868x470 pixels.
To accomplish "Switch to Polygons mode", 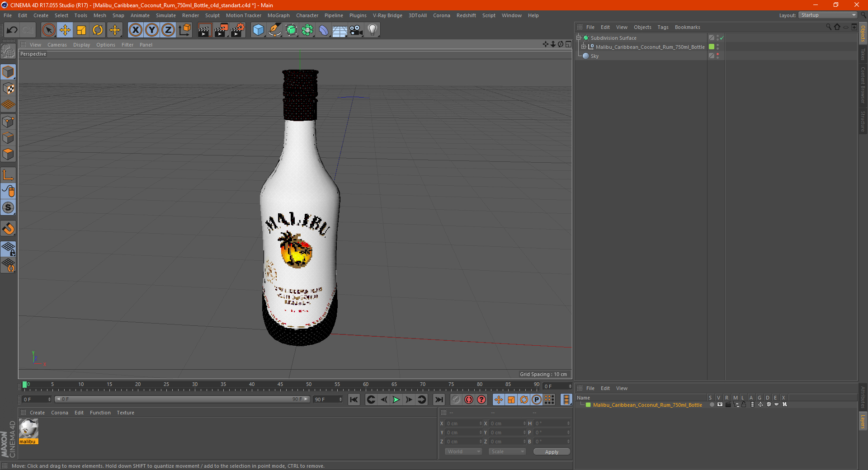I will point(8,154).
